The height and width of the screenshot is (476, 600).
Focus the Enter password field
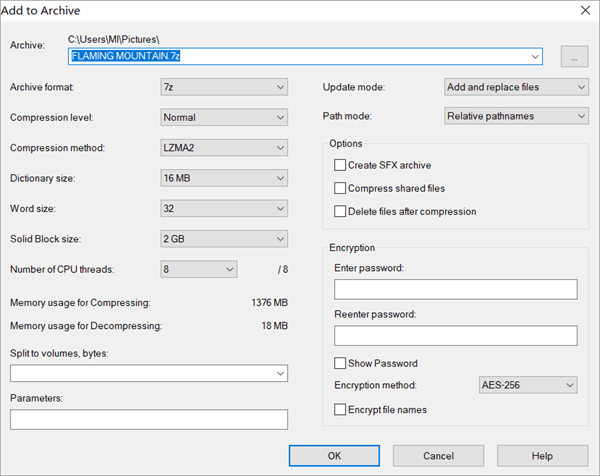456,289
